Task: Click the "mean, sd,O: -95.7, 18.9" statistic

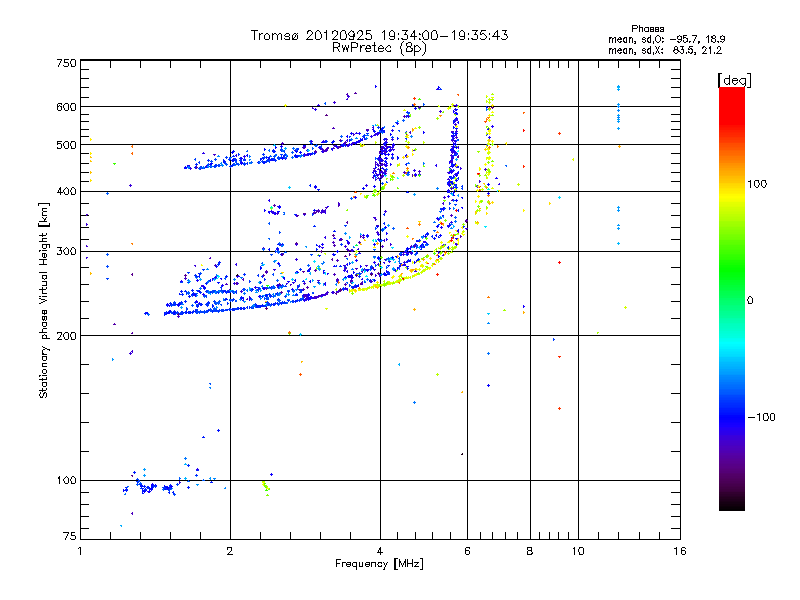Action: click(x=666, y=39)
